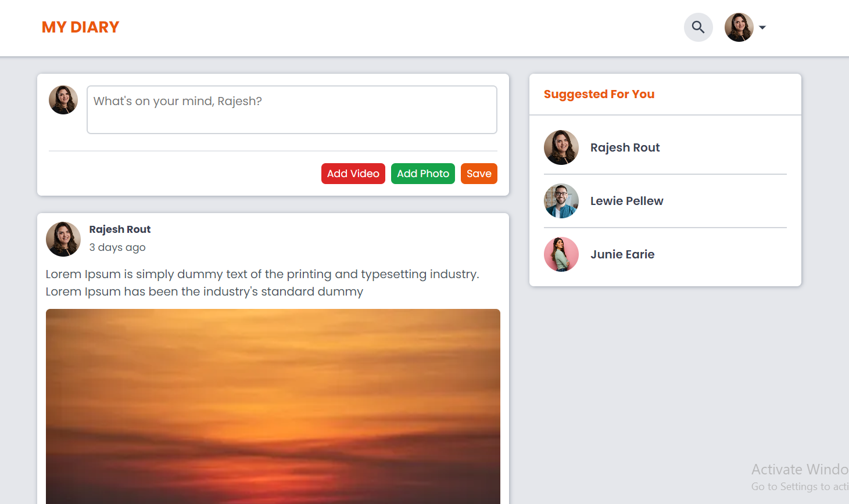Click the "3 days ago" timestamp
This screenshot has height=504, width=849.
point(117,247)
